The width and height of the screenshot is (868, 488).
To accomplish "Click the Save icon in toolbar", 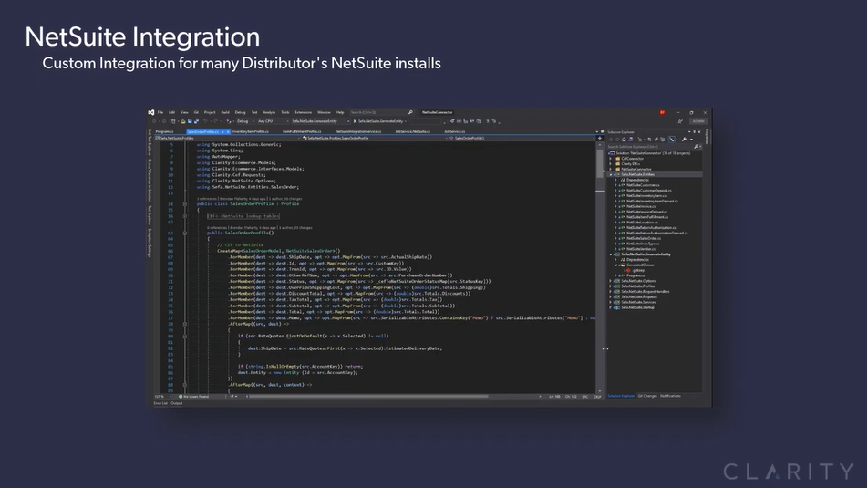I will pos(190,121).
